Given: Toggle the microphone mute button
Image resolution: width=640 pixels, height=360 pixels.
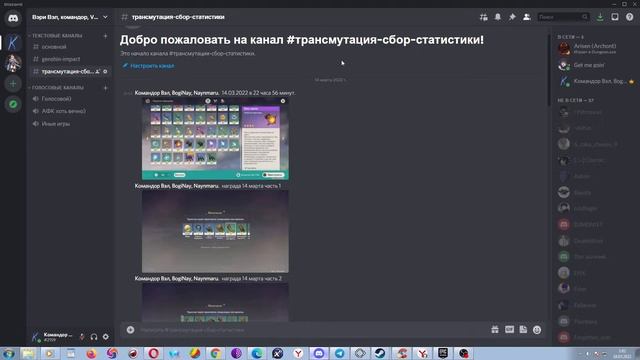Looking at the screenshot, I should pyautogui.click(x=82, y=337).
